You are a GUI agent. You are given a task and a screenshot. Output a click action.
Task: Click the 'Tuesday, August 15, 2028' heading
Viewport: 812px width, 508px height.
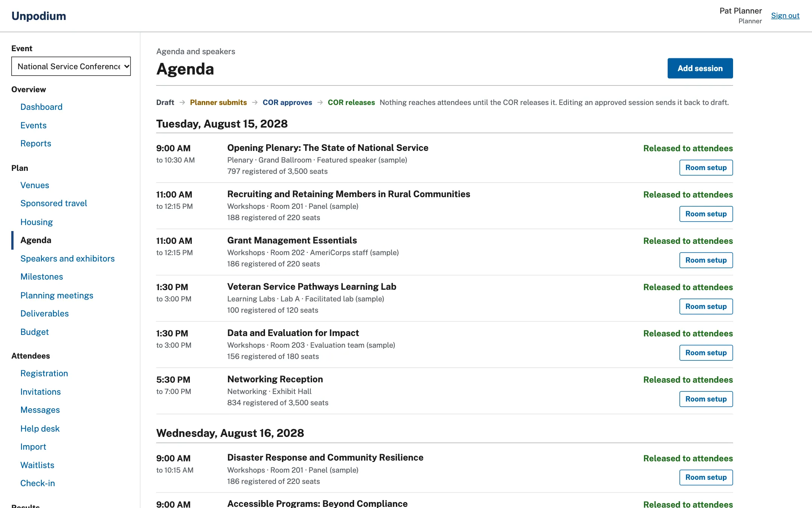coord(222,124)
